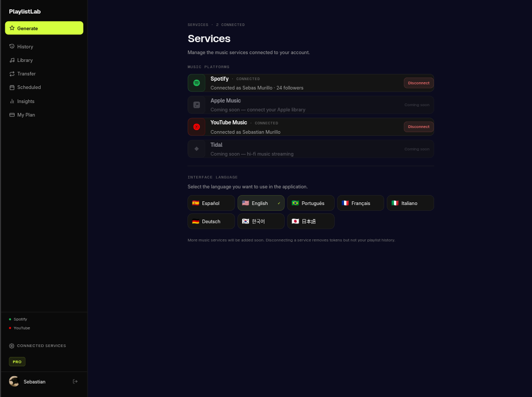Click 'Coming soon — connect your Apple library'
Viewport: 532px width, 397px height.
click(258, 110)
